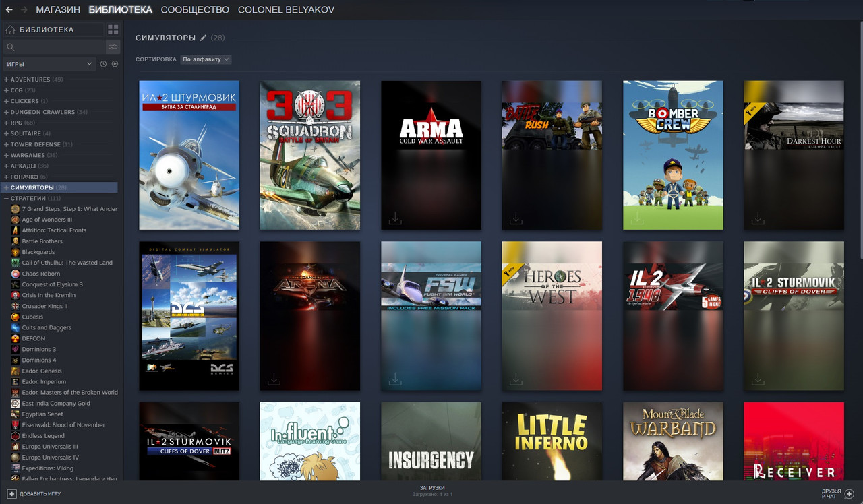This screenshot has width=863, height=504.
Task: Open DCS World game tile
Action: 189,316
